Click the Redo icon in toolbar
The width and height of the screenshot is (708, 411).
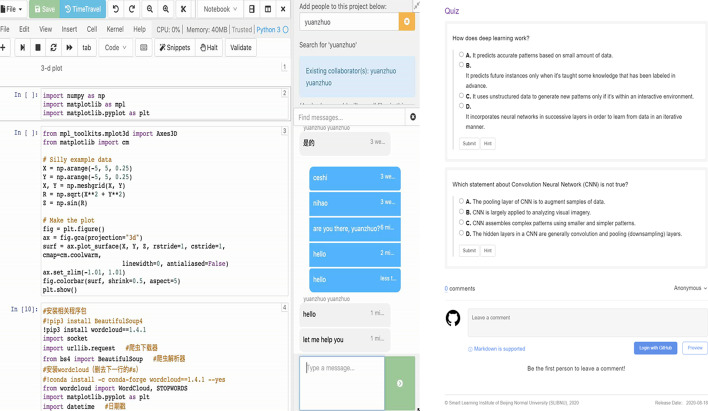[x=132, y=9]
